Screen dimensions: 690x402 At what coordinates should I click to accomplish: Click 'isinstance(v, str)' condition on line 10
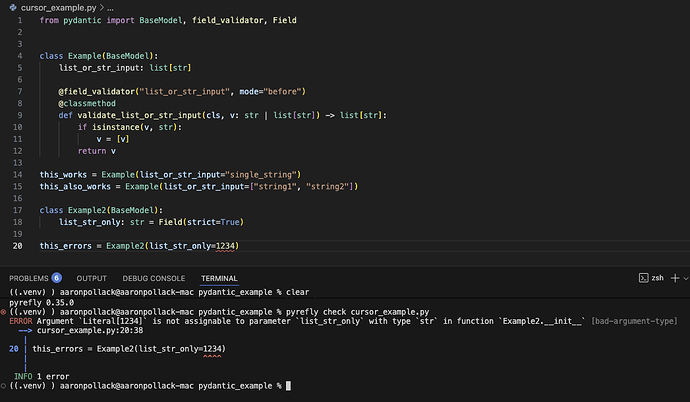134,127
